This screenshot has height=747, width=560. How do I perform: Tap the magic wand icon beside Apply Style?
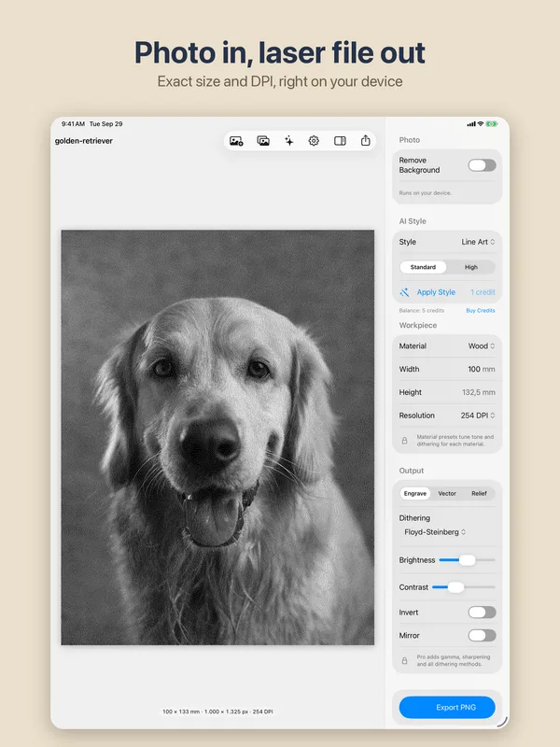[404, 292]
